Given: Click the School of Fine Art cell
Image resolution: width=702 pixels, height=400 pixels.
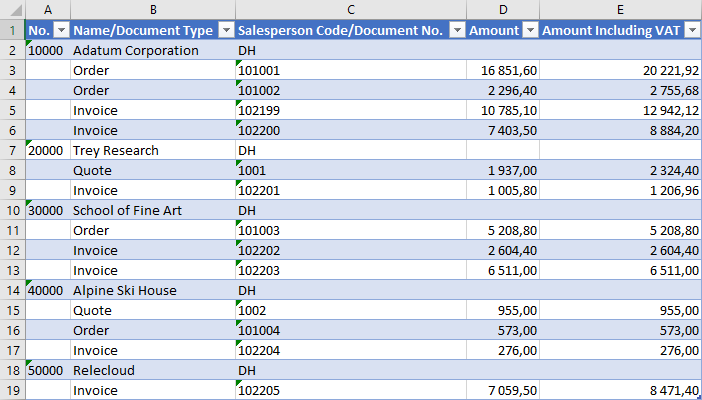Looking at the screenshot, I should (x=153, y=211).
